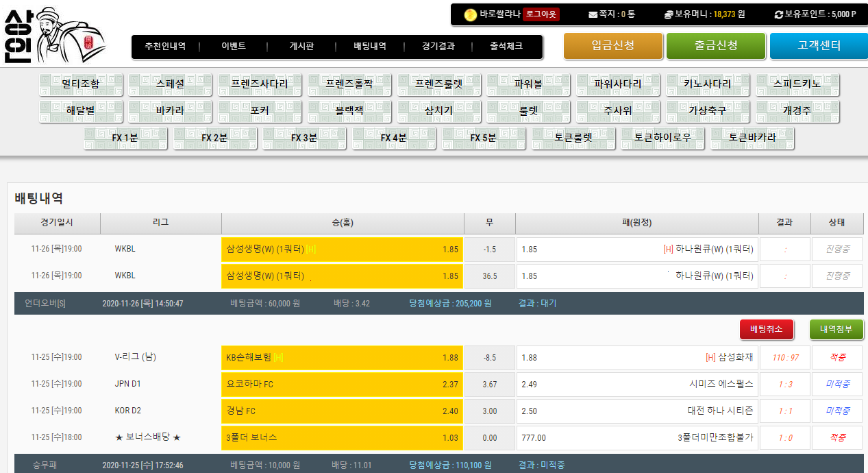The width and height of the screenshot is (868, 473).
Task: Go to the 경기결과 menu item
Action: [x=438, y=47]
